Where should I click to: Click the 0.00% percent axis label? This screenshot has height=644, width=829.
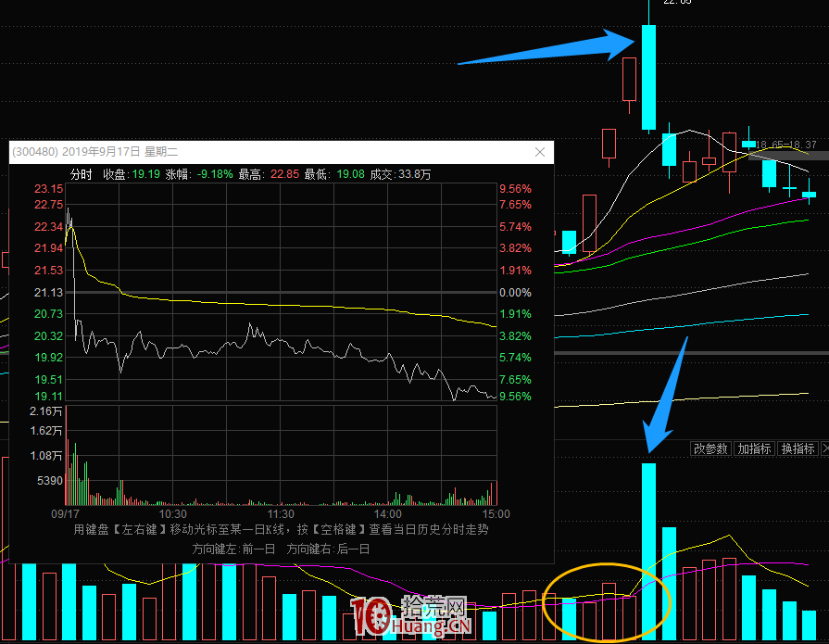516,293
